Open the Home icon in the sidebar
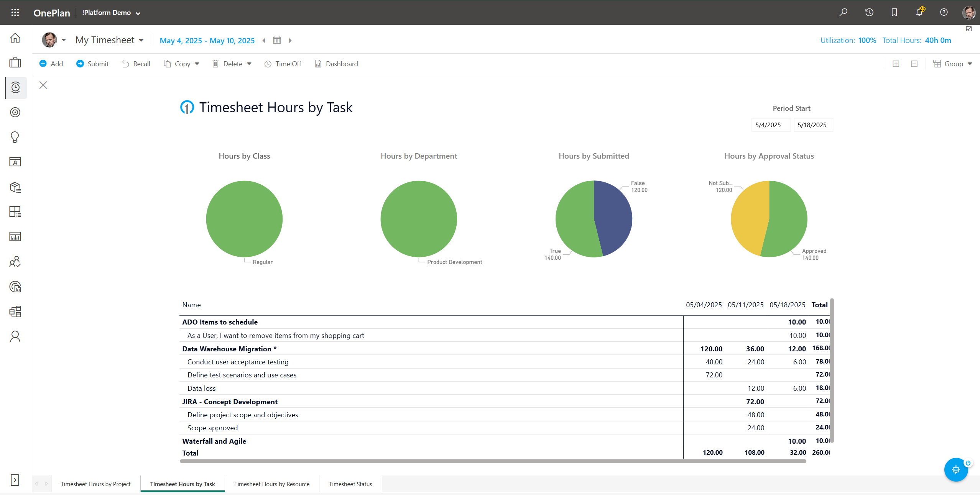 tap(15, 38)
